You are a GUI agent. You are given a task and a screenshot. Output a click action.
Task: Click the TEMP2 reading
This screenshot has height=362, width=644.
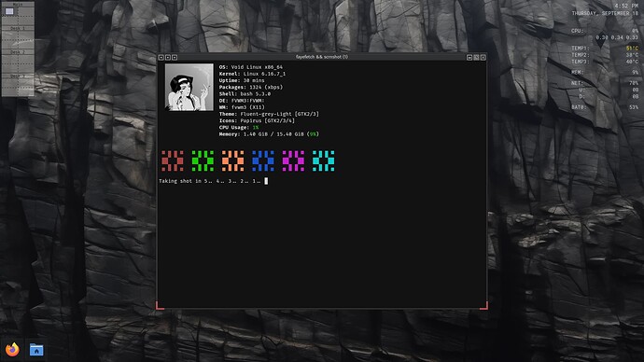coord(605,55)
